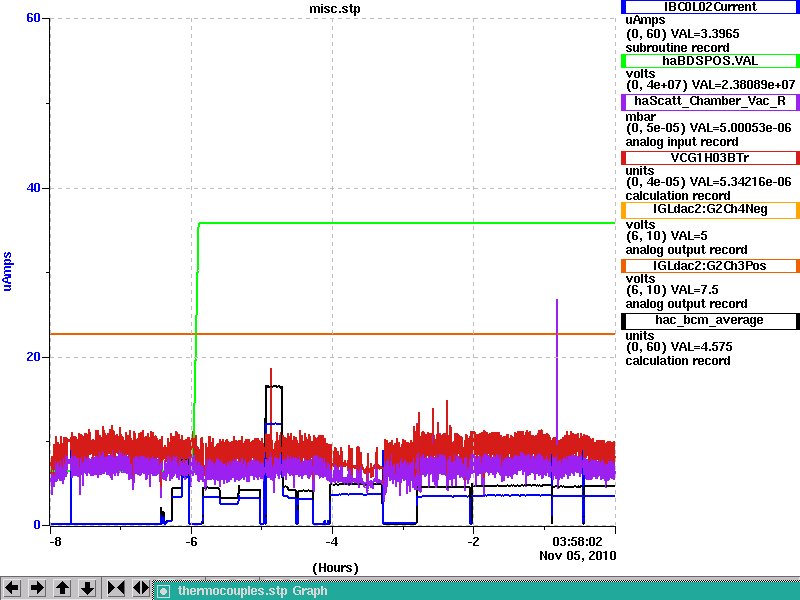Click the VAL=2.38089e+07 readout line
This screenshot has height=600, width=800.
(710, 85)
